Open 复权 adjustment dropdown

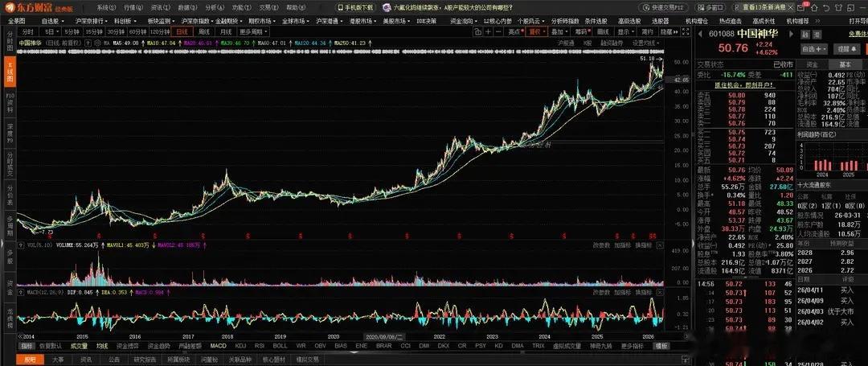tap(536, 32)
